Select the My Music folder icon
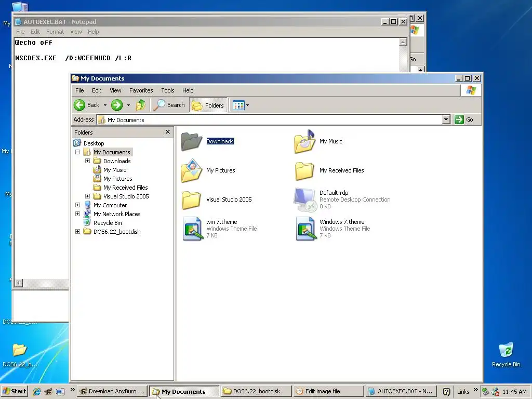This screenshot has height=399, width=532. point(304,141)
